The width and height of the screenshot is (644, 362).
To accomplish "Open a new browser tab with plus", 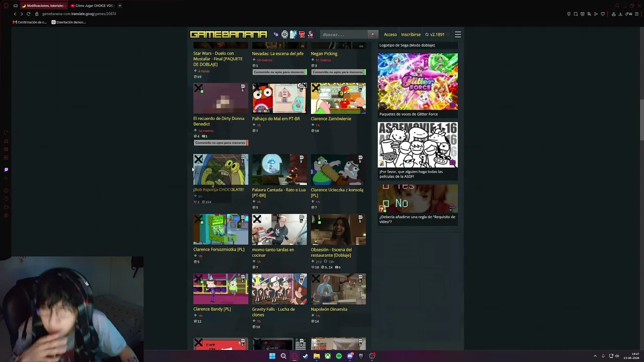I will pos(120,6).
